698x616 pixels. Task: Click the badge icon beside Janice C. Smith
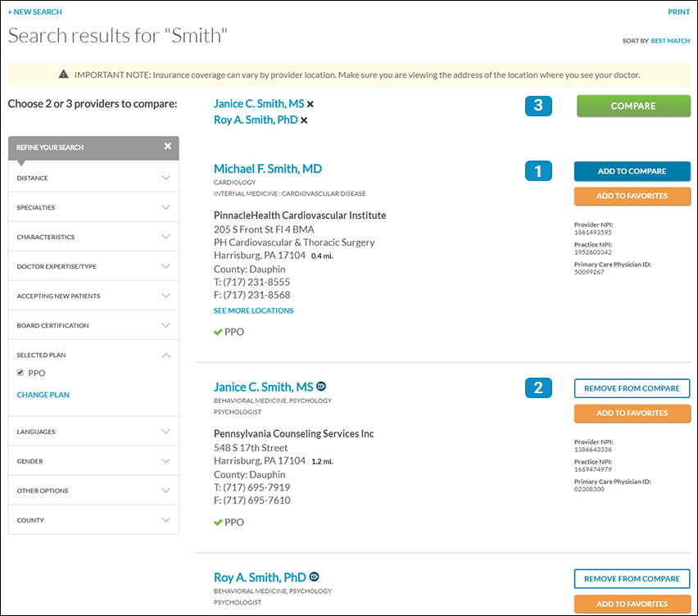point(322,387)
